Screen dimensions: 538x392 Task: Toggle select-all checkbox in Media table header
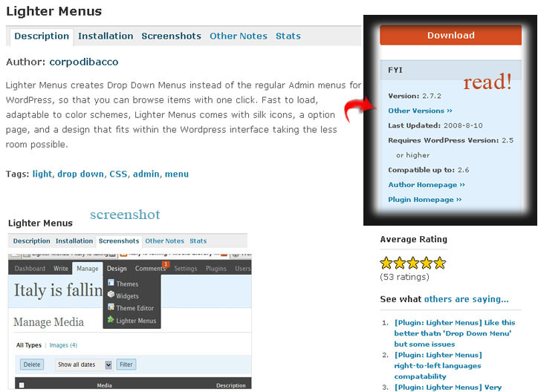click(x=22, y=385)
